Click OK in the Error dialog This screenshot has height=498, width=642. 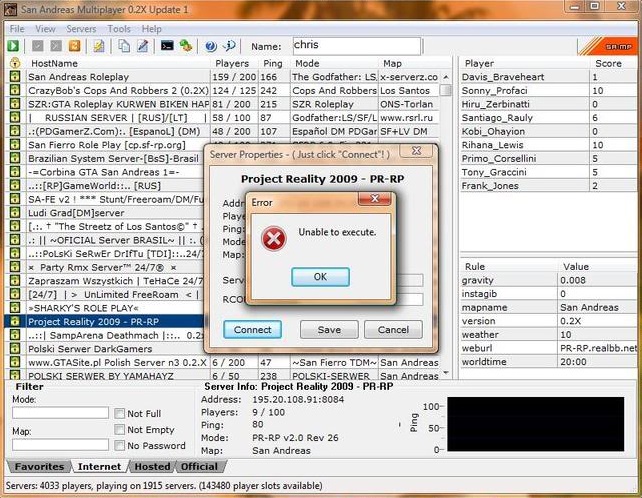pyautogui.click(x=320, y=277)
